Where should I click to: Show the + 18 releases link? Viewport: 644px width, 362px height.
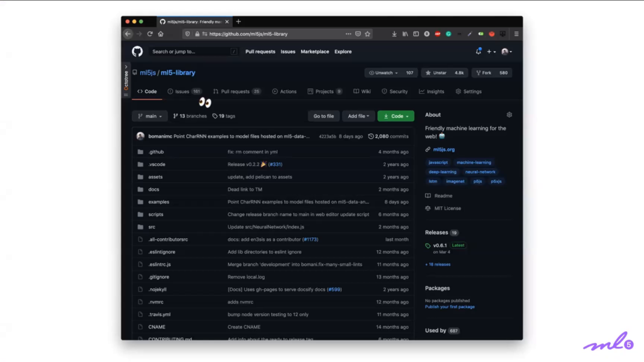point(438,265)
